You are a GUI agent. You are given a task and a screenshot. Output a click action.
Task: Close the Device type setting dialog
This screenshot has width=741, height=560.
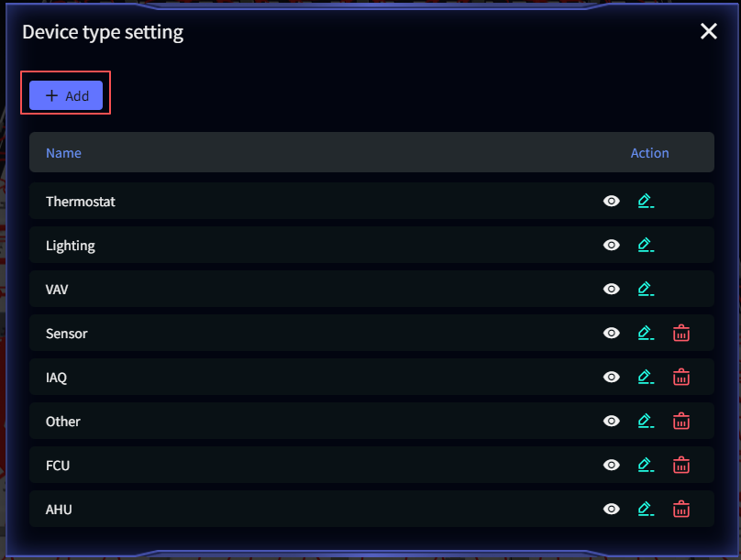tap(709, 32)
